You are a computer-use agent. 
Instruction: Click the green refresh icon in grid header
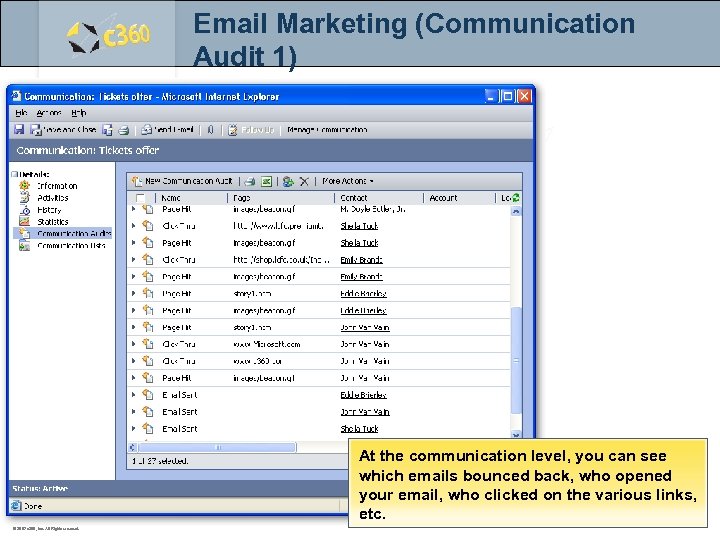click(x=516, y=198)
